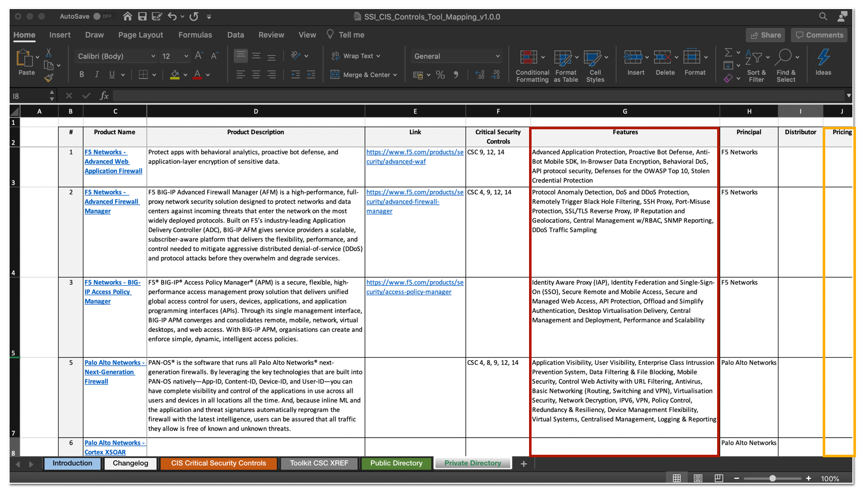868x498 pixels.
Task: Open the Calibri (Body) font dropdown
Action: click(117, 56)
